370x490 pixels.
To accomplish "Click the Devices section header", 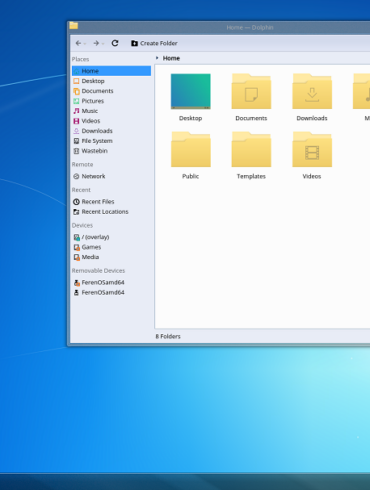I will [x=82, y=225].
